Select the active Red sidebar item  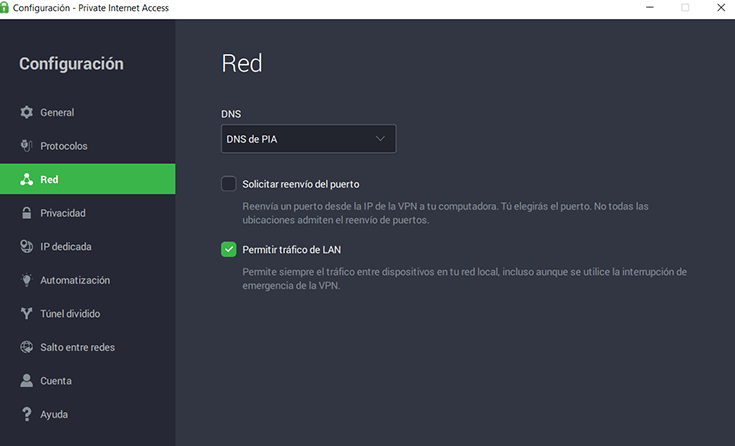pos(88,179)
